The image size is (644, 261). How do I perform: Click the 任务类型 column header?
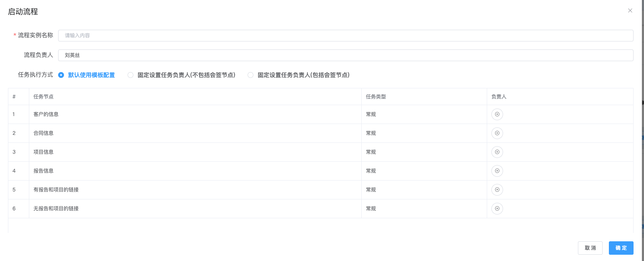[x=424, y=97]
